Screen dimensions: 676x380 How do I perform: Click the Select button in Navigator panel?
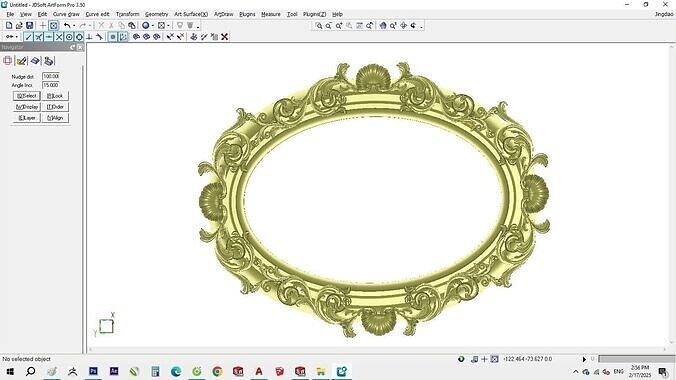pyautogui.click(x=27, y=96)
